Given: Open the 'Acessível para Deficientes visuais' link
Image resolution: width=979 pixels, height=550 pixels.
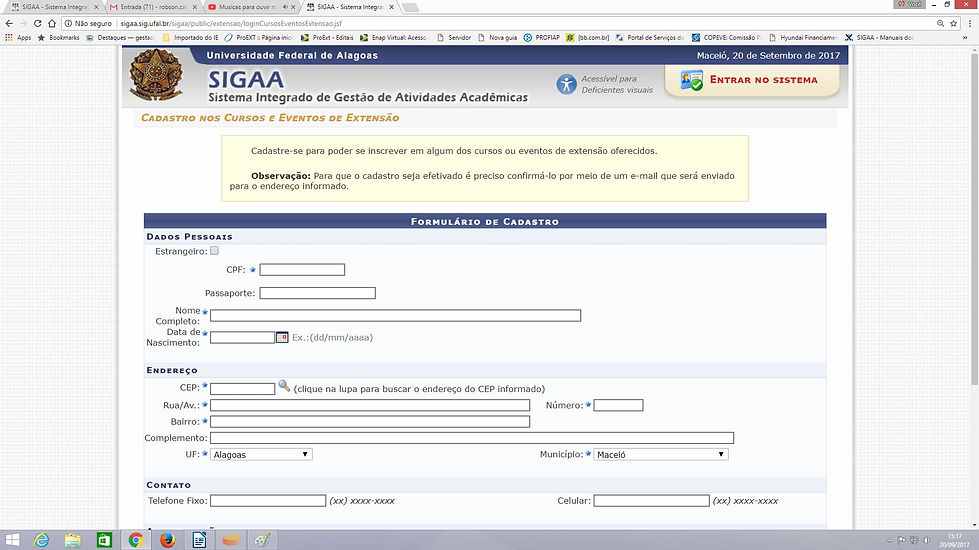Looking at the screenshot, I should (617, 84).
